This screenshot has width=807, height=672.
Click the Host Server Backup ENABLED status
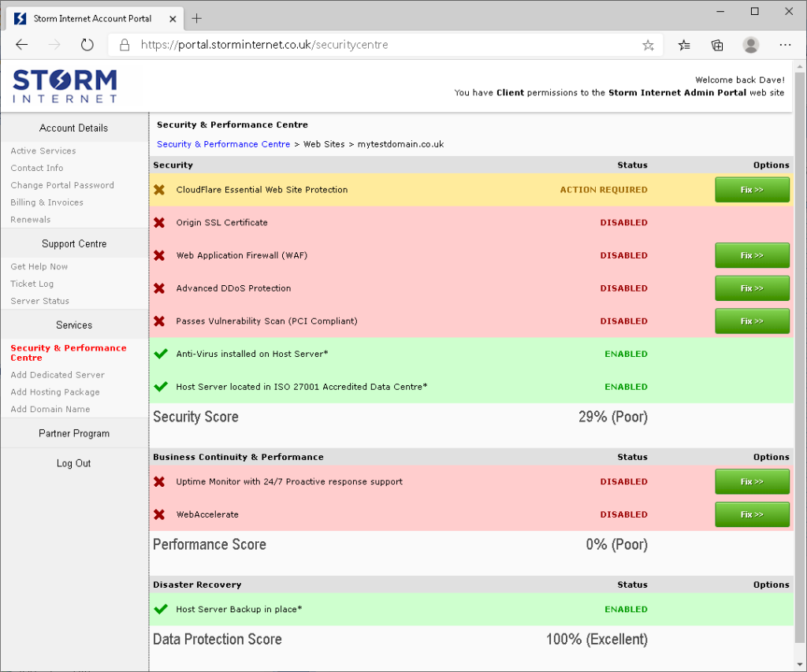pyautogui.click(x=626, y=610)
